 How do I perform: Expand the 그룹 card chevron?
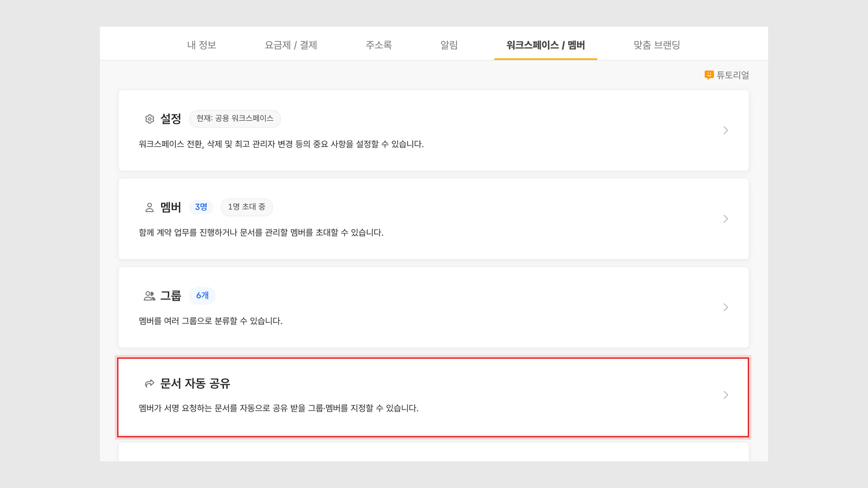[x=725, y=307]
